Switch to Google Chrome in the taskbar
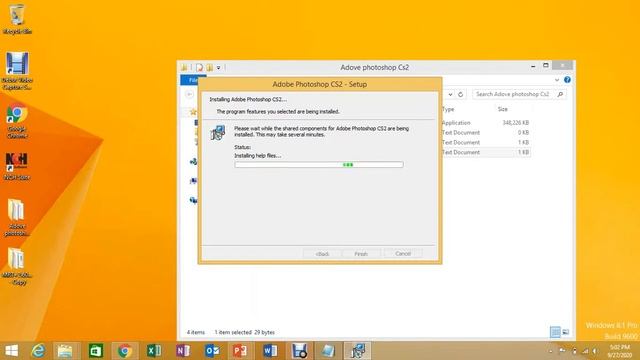The height and width of the screenshot is (360, 640). point(125,351)
